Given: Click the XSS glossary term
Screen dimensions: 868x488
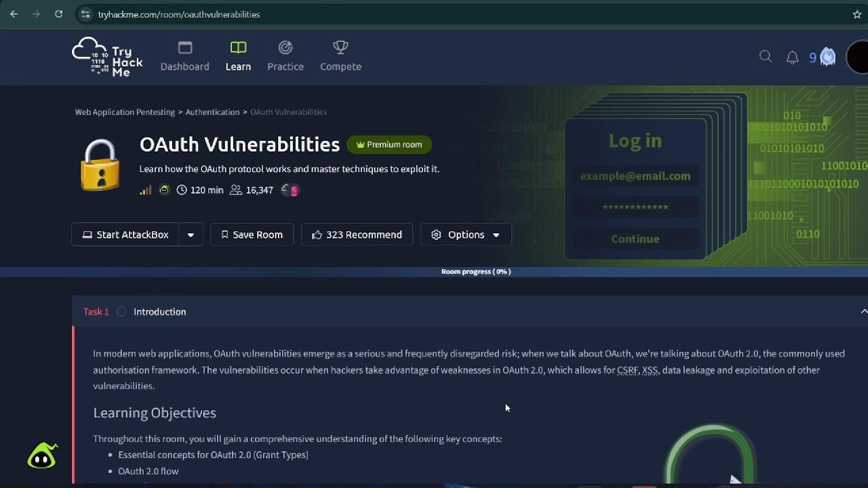Looking at the screenshot, I should pos(650,370).
